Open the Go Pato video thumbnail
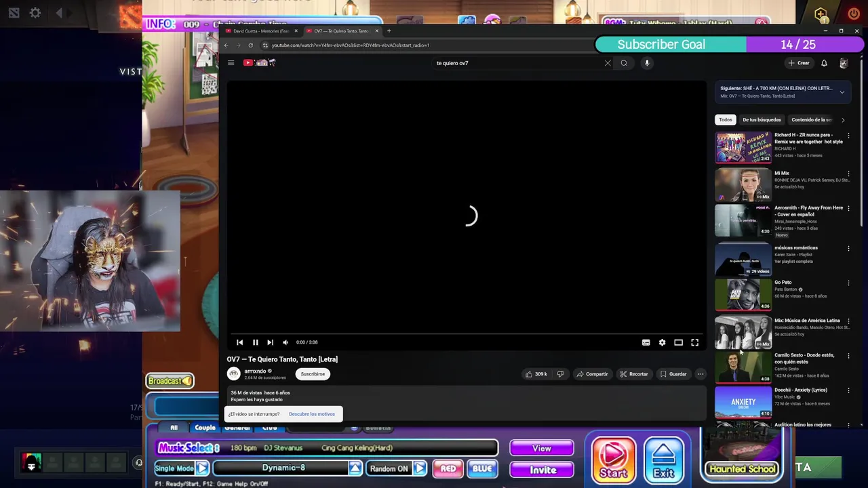Viewport: 868px width, 488px height. (x=743, y=295)
